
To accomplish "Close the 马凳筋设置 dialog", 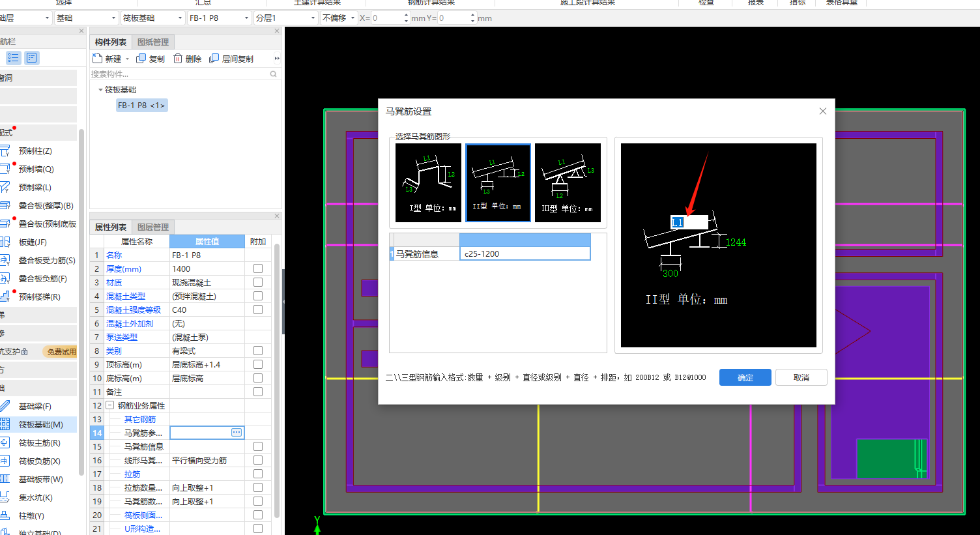I will click(x=823, y=111).
